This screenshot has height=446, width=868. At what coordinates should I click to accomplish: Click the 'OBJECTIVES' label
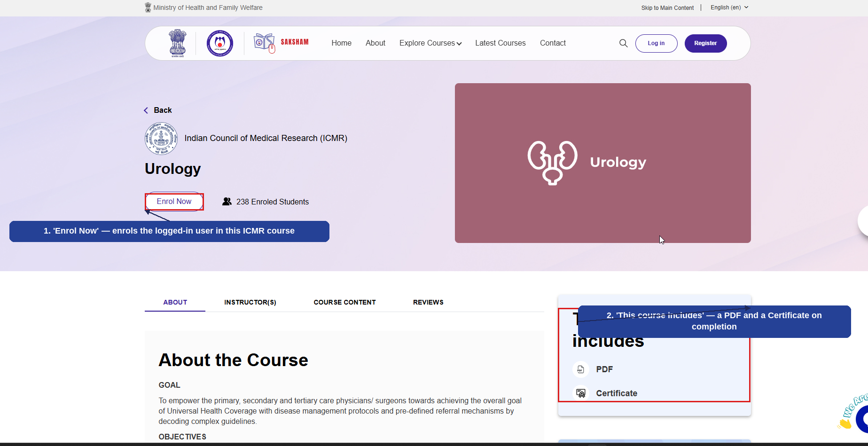click(x=182, y=437)
